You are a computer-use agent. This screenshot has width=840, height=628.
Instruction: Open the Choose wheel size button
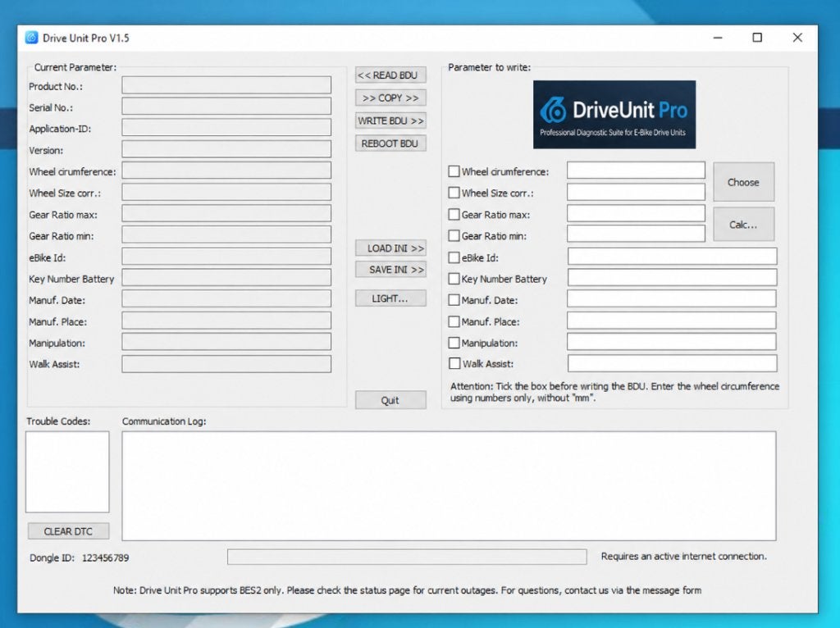coord(743,182)
